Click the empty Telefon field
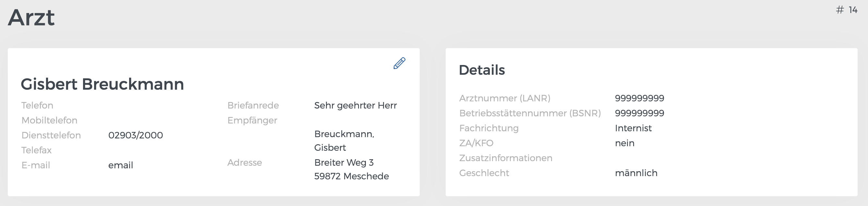The width and height of the screenshot is (868, 206). pos(38,105)
